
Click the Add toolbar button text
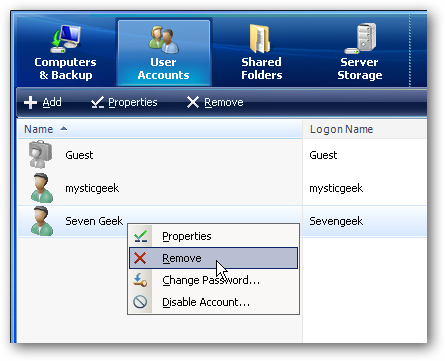(52, 102)
